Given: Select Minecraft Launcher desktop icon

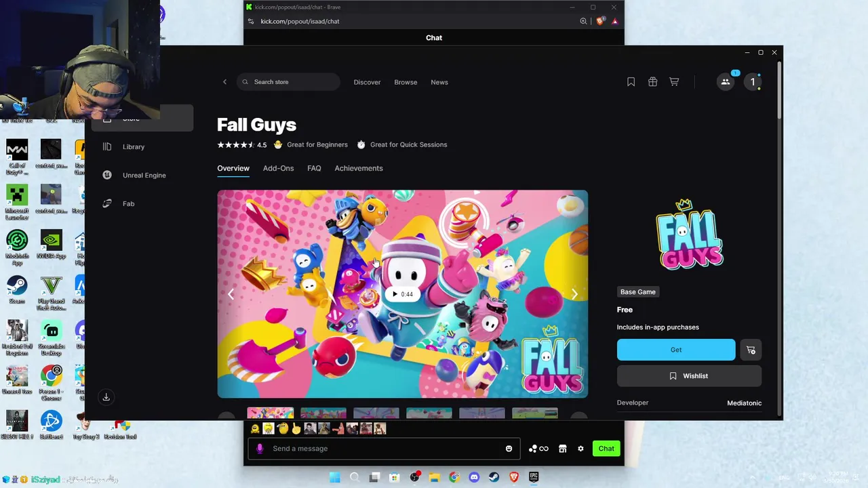Looking at the screenshot, I should [x=17, y=202].
